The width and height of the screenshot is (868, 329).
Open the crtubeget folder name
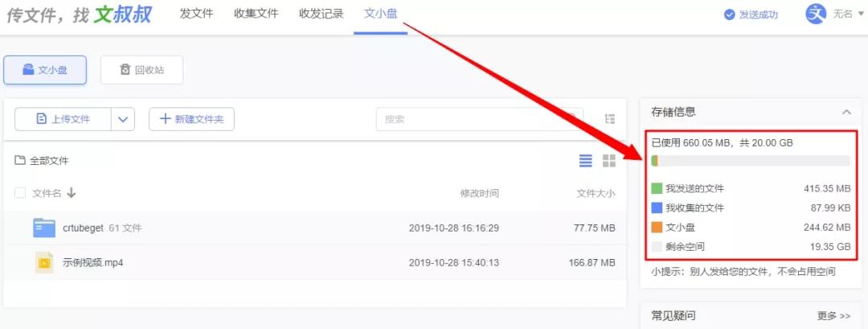[x=83, y=228]
